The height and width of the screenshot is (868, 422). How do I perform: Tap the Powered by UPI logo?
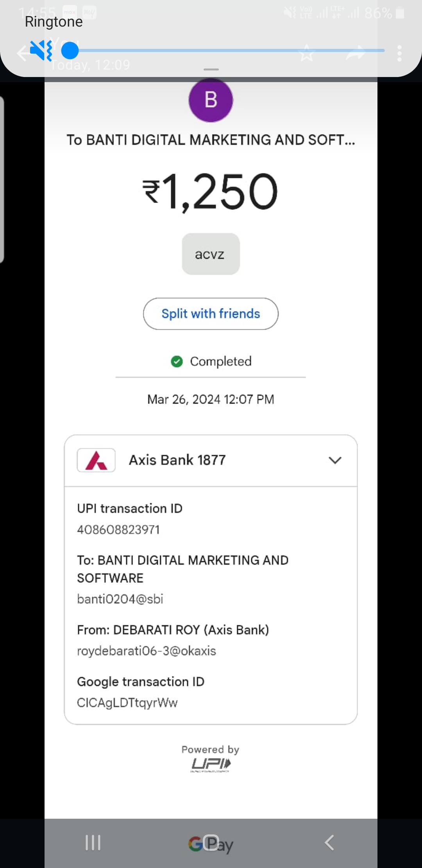coord(211,764)
